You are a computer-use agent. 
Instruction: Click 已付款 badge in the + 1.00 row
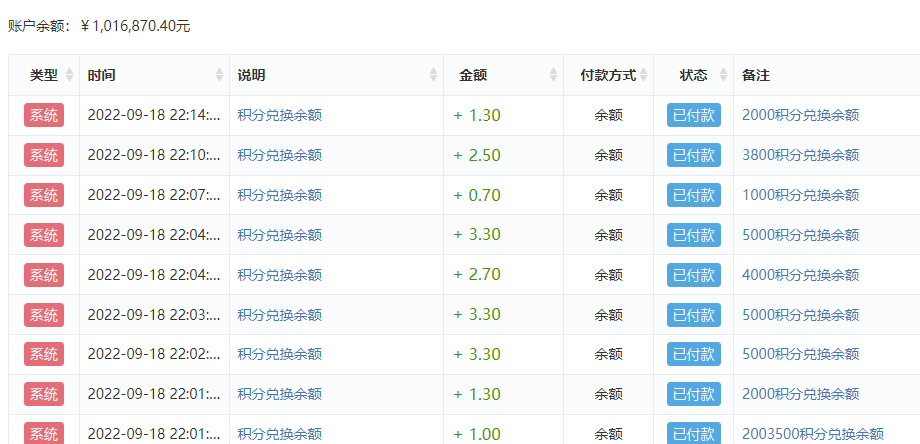(694, 433)
